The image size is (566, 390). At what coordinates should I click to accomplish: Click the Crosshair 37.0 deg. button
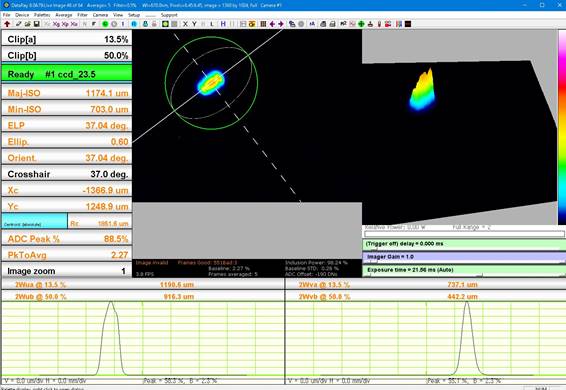click(x=67, y=174)
